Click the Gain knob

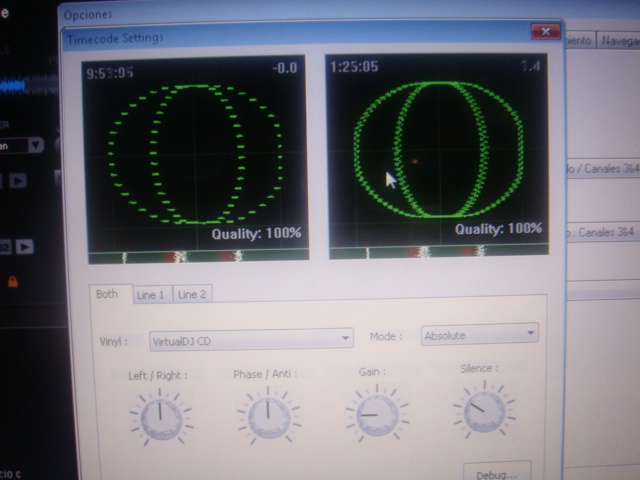377,414
